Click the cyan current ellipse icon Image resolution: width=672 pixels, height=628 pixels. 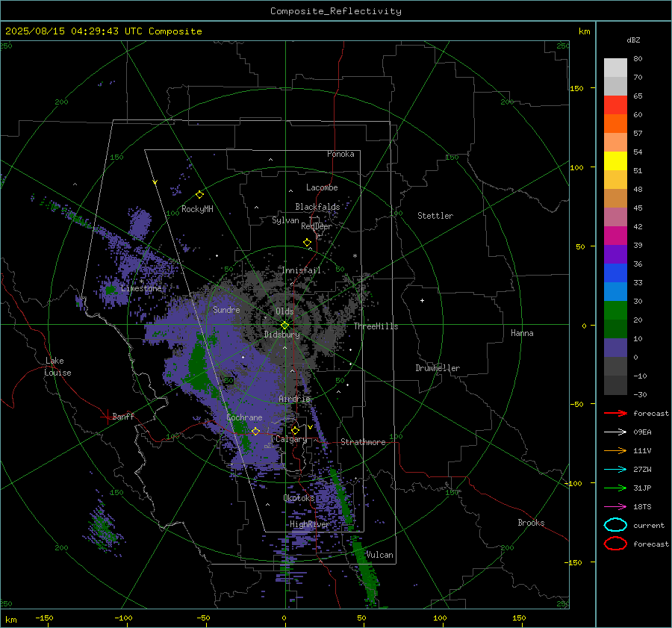(x=615, y=525)
